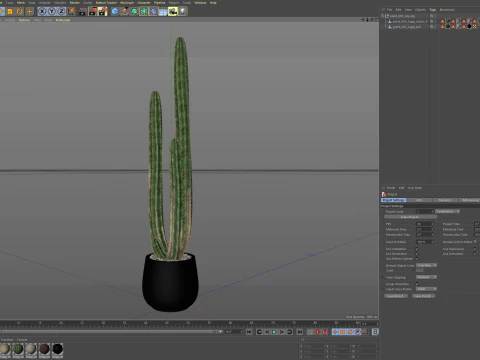Toggle the Z axis lock
This screenshot has width=480, height=360.
coord(61,12)
